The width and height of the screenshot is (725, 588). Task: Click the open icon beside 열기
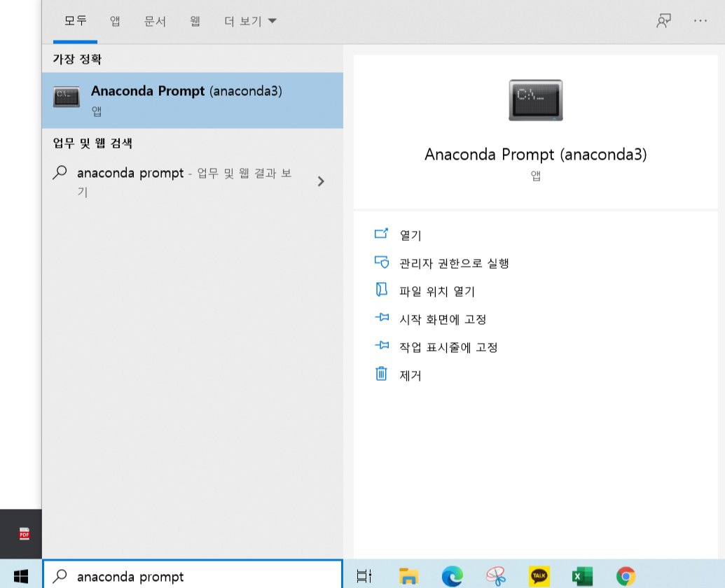coord(381,234)
